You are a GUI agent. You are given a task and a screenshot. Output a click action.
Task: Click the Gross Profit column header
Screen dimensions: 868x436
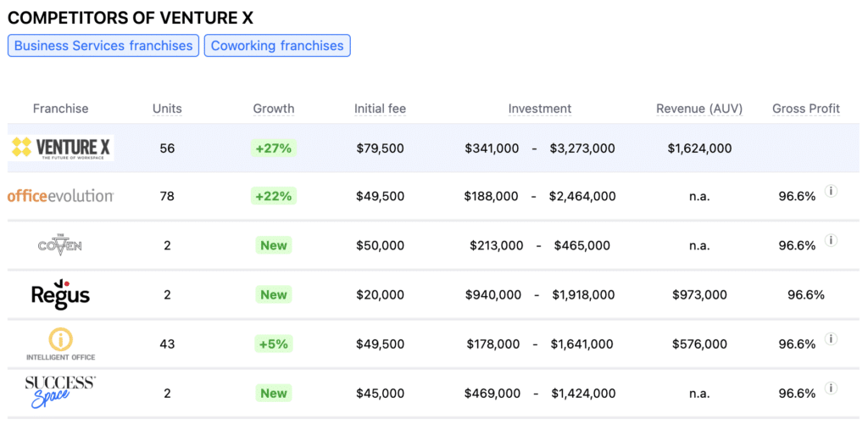coord(806,109)
